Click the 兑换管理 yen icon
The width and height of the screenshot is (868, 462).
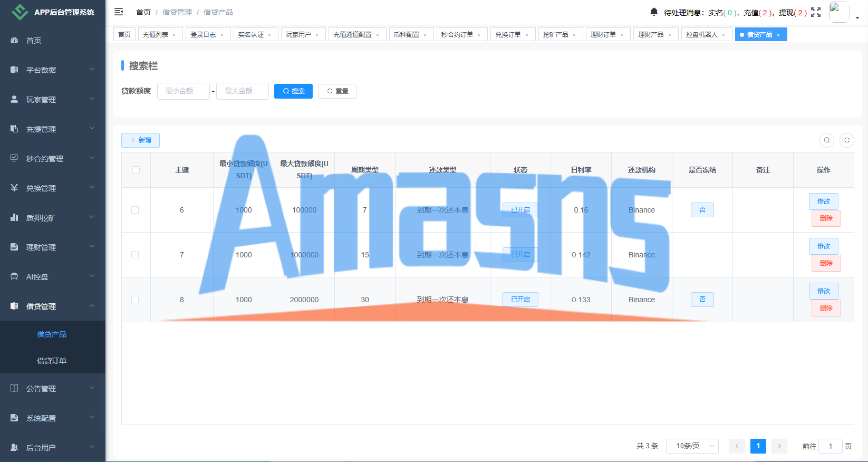click(14, 188)
